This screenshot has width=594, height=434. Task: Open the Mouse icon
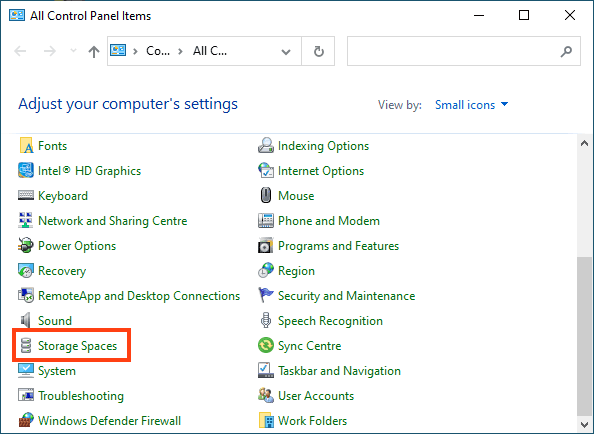click(266, 195)
